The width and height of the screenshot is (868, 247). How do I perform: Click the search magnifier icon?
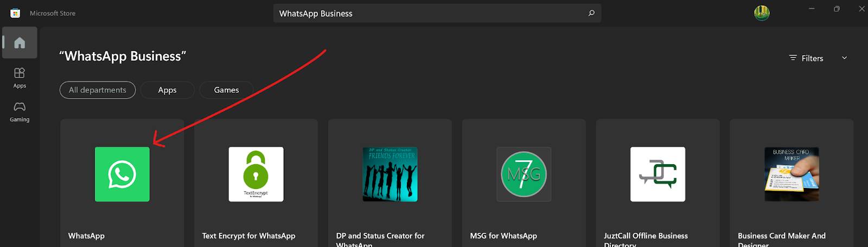[x=591, y=13]
